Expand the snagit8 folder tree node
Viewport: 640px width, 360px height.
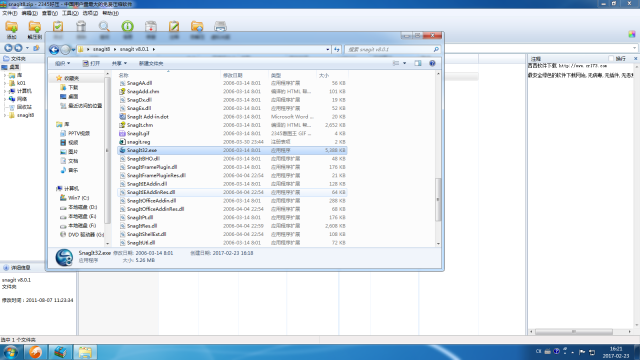[5, 115]
